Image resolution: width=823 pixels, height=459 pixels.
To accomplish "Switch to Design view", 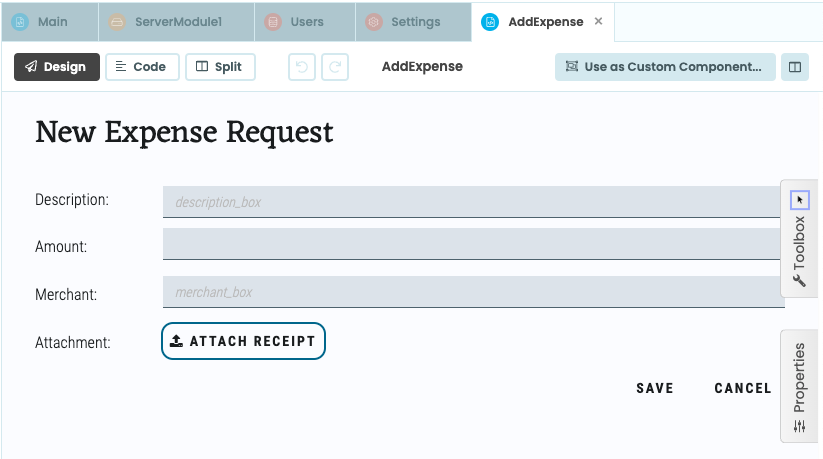I will point(57,67).
